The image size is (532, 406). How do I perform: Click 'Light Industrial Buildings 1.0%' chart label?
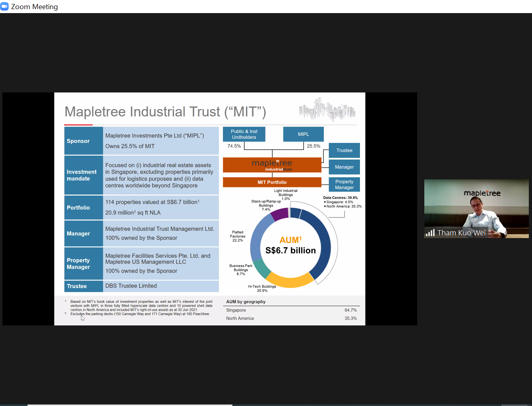(x=286, y=194)
